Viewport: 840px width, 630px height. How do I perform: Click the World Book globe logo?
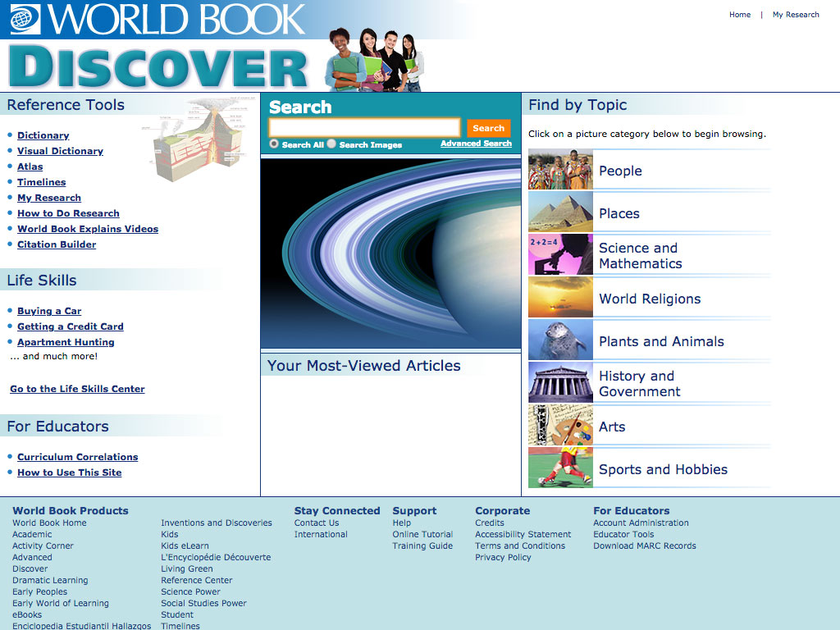pos(25,20)
